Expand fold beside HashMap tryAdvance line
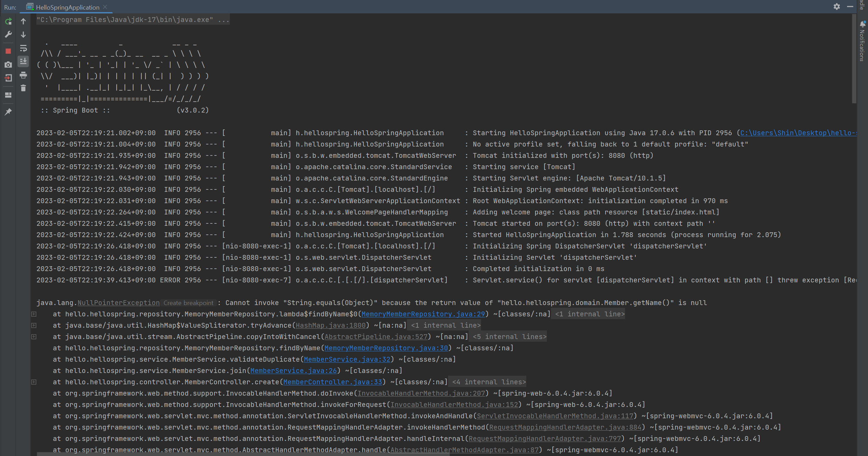Image resolution: width=868 pixels, height=456 pixels. tap(34, 325)
